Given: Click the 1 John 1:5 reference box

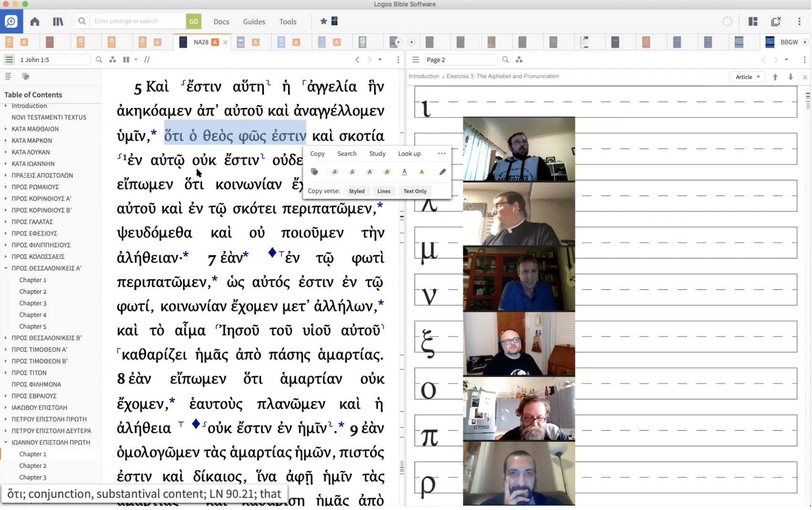Looking at the screenshot, I should click(x=54, y=60).
